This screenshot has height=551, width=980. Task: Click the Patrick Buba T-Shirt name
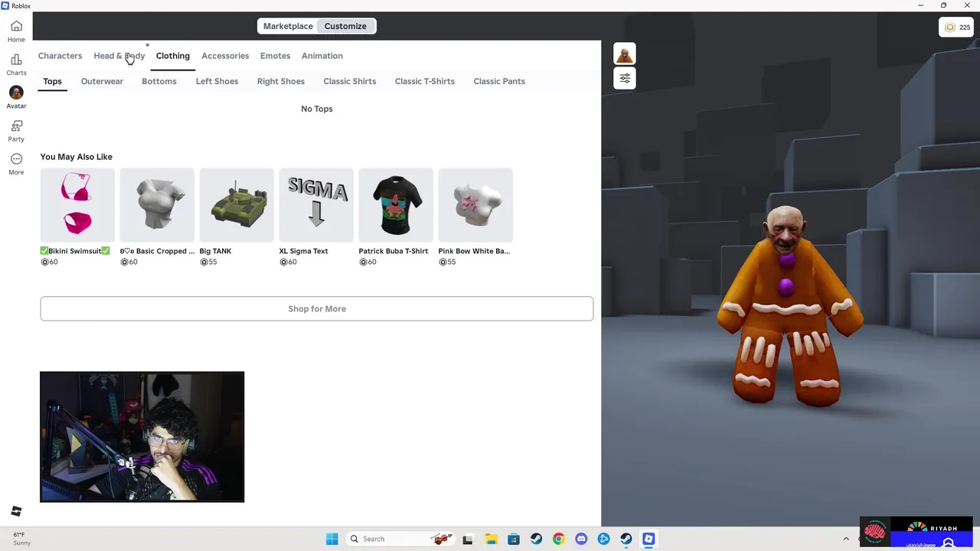pos(393,251)
